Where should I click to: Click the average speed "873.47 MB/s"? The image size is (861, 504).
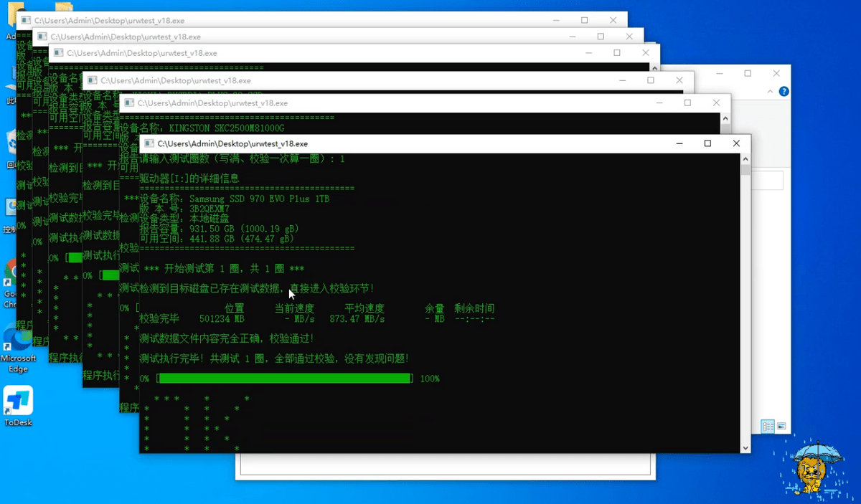(357, 318)
